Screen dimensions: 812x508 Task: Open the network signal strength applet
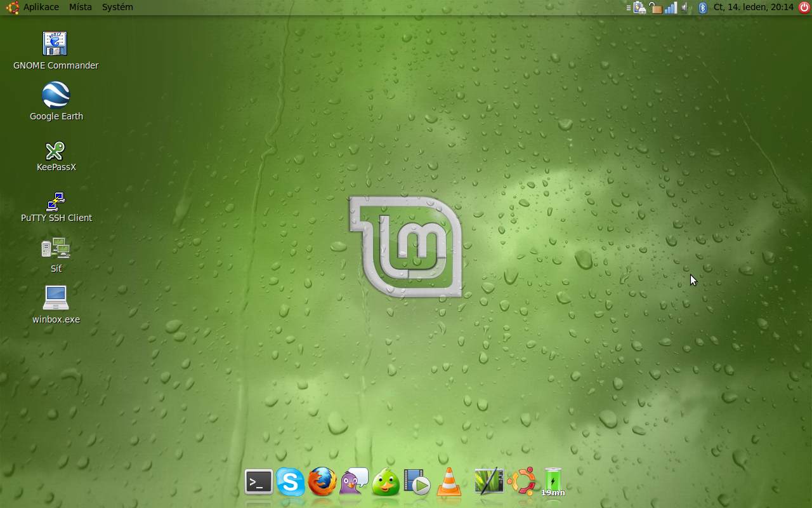(670, 8)
